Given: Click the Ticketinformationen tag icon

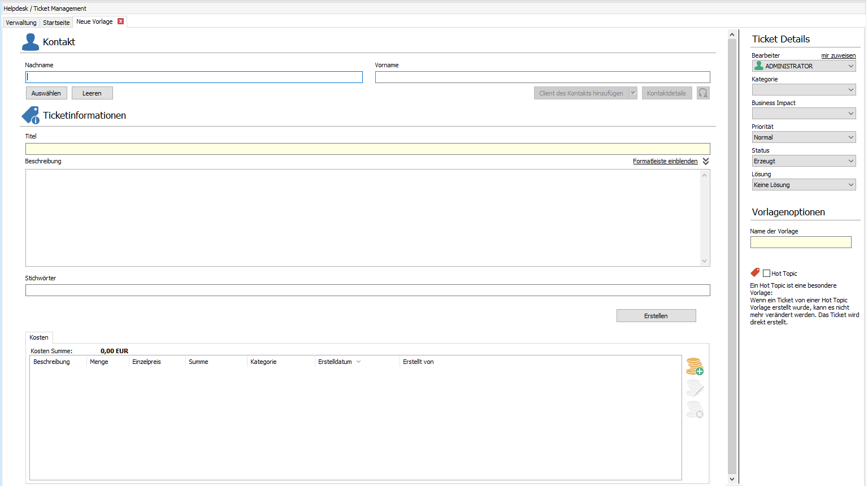Looking at the screenshot, I should (x=31, y=115).
